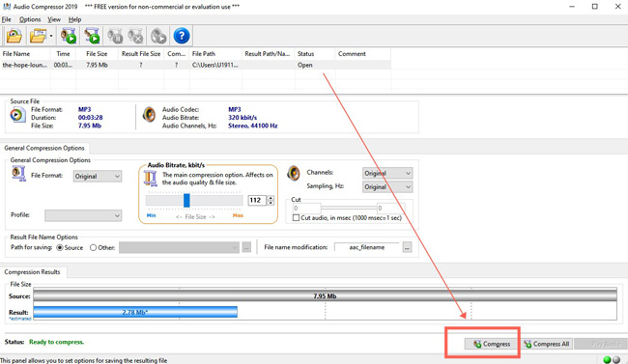Open the Other path dropdown
Screen dimensions: 628x364
click(x=179, y=247)
